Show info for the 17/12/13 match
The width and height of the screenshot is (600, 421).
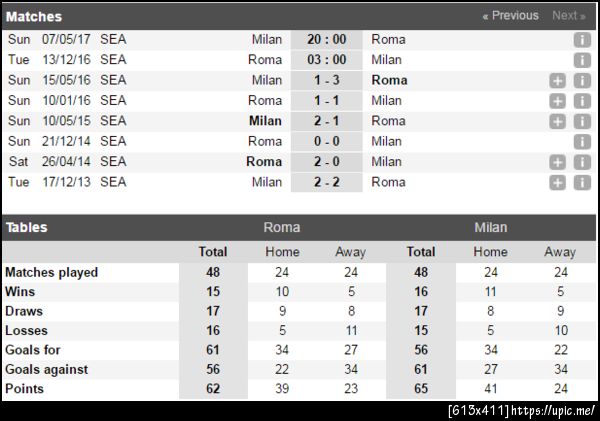click(x=582, y=182)
